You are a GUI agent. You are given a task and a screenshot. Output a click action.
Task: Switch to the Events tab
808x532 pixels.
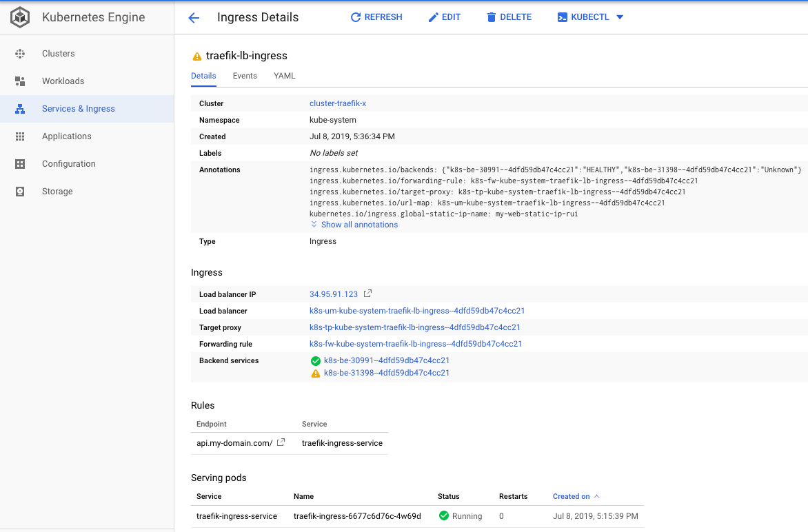point(245,76)
